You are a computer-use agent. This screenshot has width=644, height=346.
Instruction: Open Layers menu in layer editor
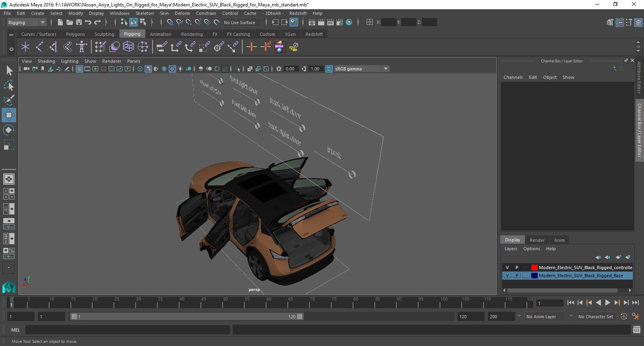pos(511,249)
